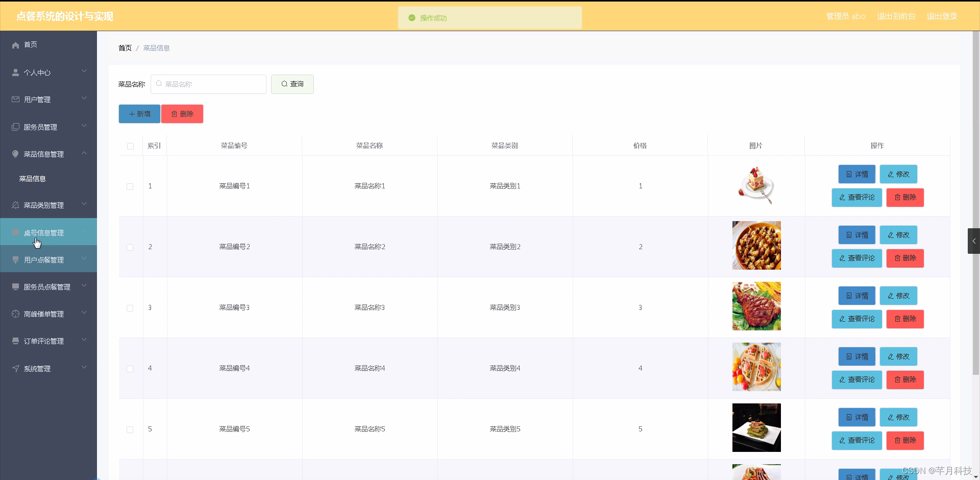980x480 pixels.
Task: Expand the 用户点餐管理 chevron
Action: pyautogui.click(x=84, y=259)
